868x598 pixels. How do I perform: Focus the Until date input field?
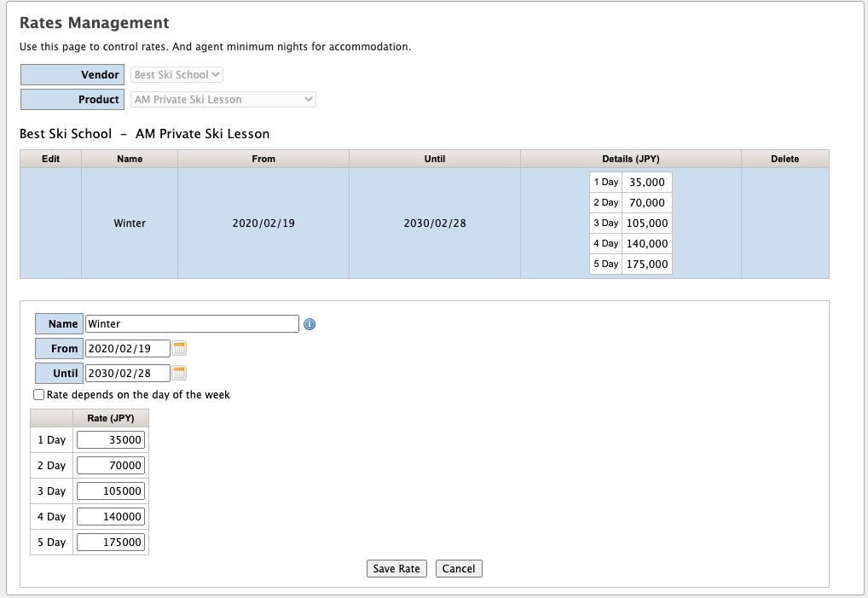coord(128,374)
